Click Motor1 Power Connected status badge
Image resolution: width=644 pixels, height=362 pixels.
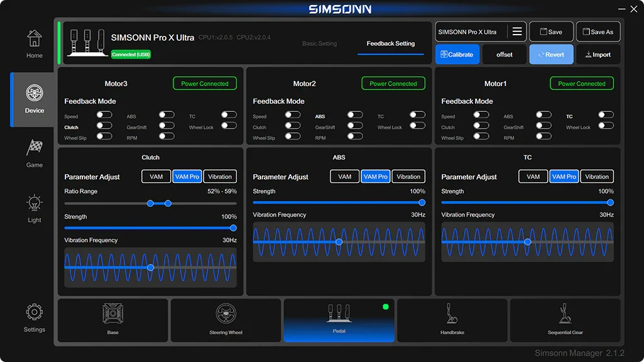(x=582, y=84)
